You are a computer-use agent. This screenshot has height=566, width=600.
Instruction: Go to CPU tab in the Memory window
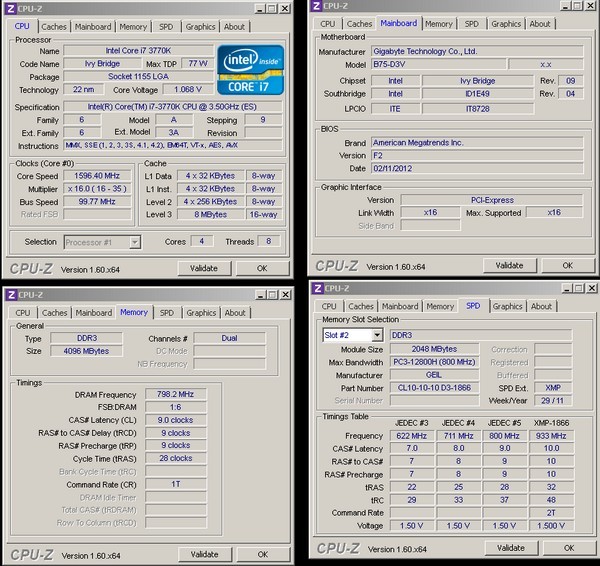click(23, 313)
